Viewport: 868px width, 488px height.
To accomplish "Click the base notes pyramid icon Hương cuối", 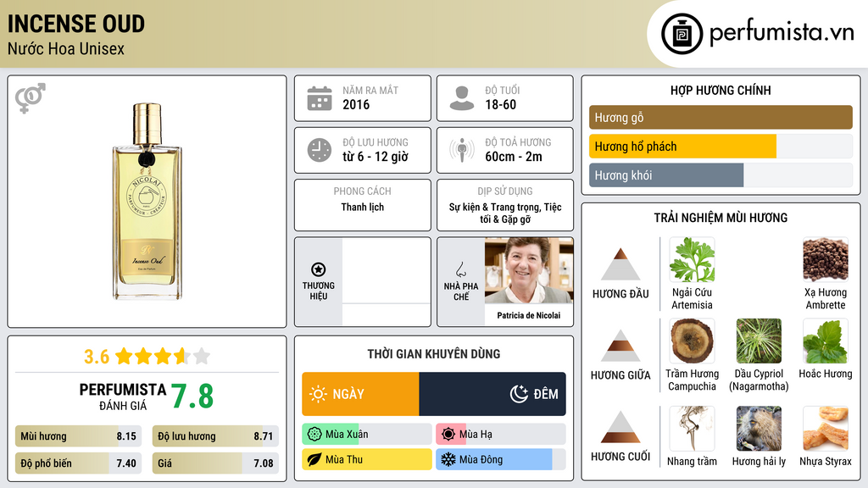I will [x=620, y=427].
